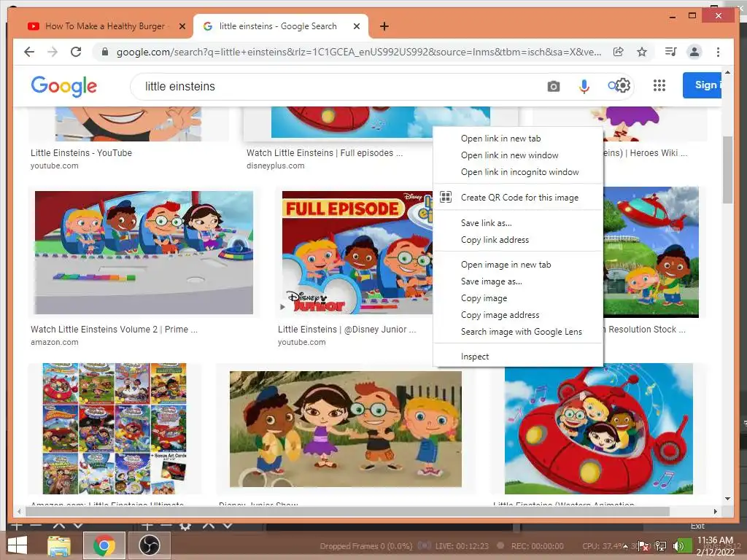
Task: Reload the Google search page
Action: 76,52
